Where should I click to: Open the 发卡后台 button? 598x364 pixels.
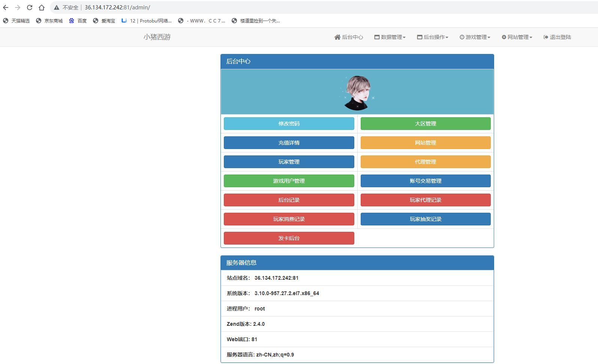[x=289, y=238]
